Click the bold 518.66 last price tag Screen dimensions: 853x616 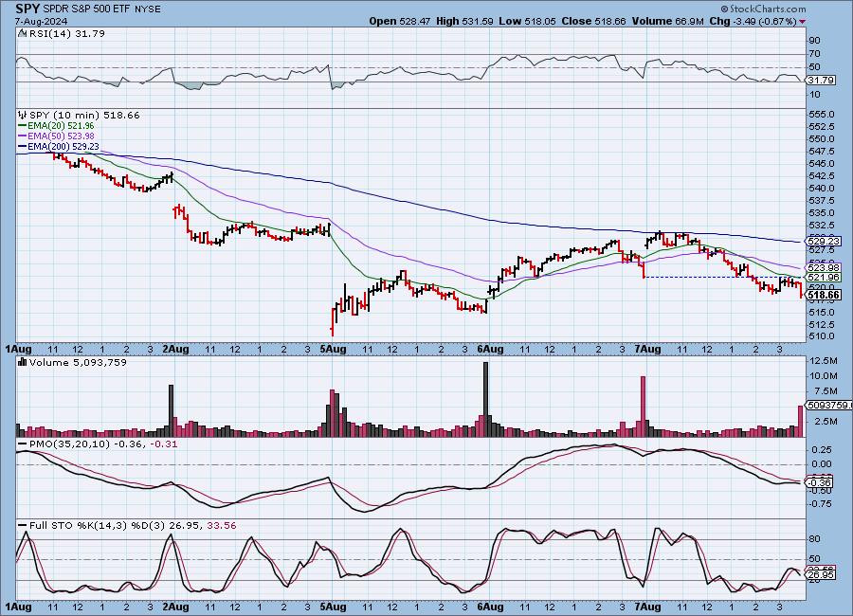(824, 295)
